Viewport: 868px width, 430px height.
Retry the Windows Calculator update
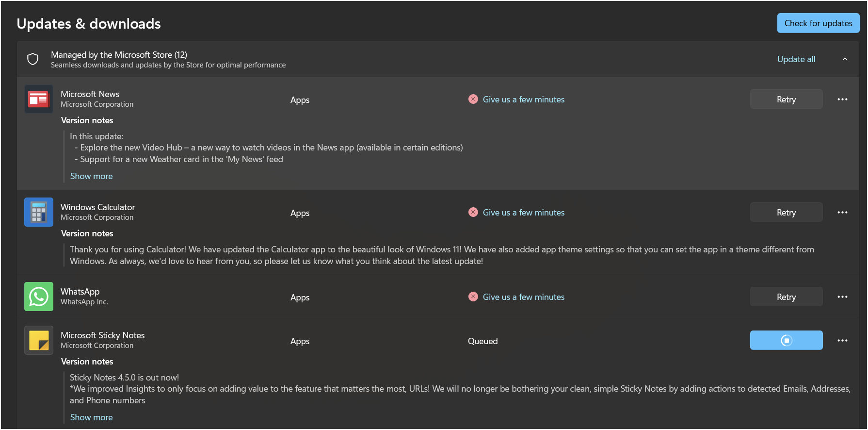786,212
